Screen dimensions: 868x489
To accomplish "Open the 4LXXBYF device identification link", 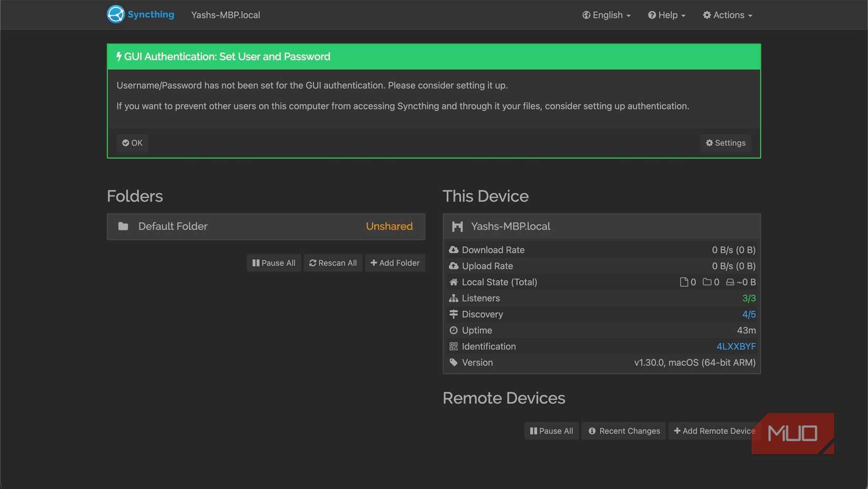I will point(736,346).
